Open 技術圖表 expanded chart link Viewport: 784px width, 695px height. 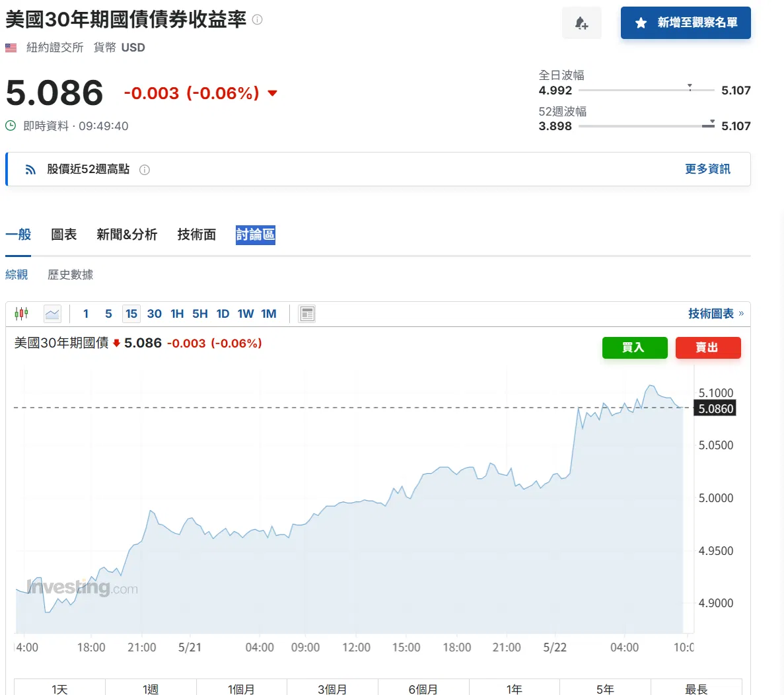pyautogui.click(x=716, y=314)
